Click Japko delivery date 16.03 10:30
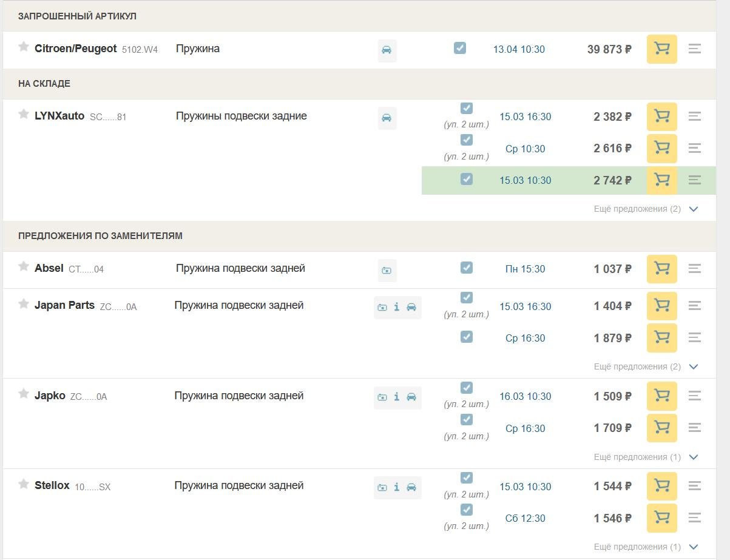The height and width of the screenshot is (560, 730). click(526, 396)
